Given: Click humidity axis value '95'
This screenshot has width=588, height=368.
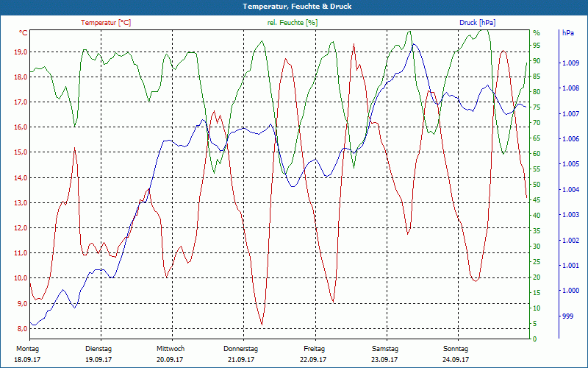Looking at the screenshot, I should click(537, 46).
